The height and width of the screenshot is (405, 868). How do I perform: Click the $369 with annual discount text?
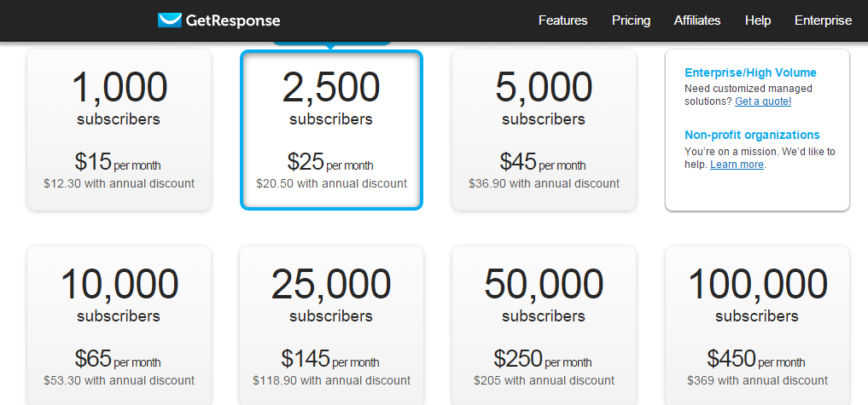tap(757, 380)
